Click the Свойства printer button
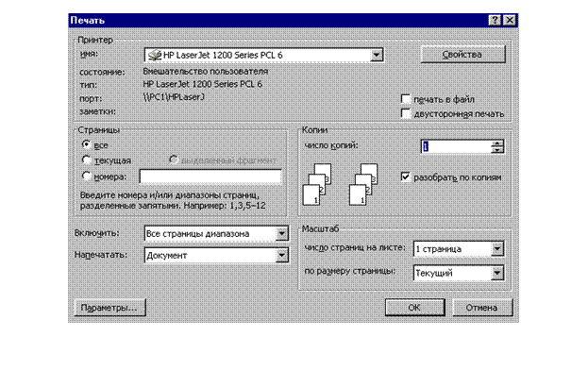 [462, 55]
